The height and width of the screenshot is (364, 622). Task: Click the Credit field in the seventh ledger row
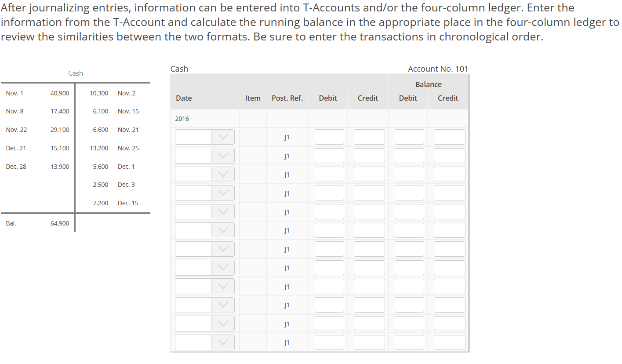click(369, 249)
